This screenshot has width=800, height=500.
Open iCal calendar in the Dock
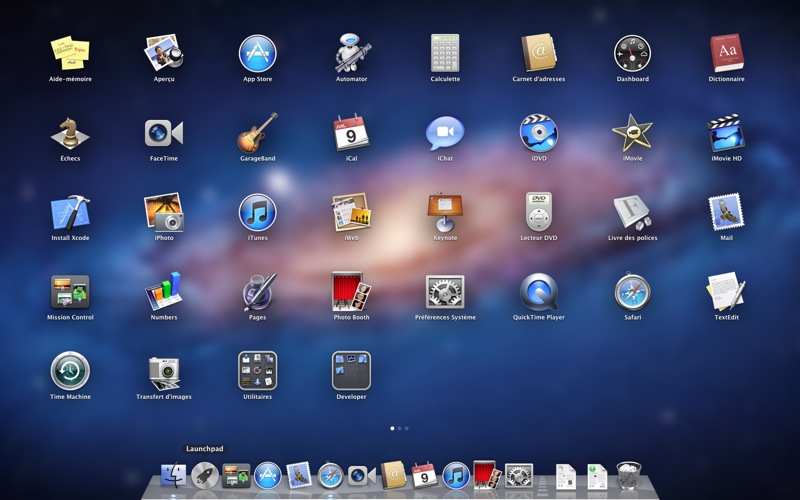point(424,475)
